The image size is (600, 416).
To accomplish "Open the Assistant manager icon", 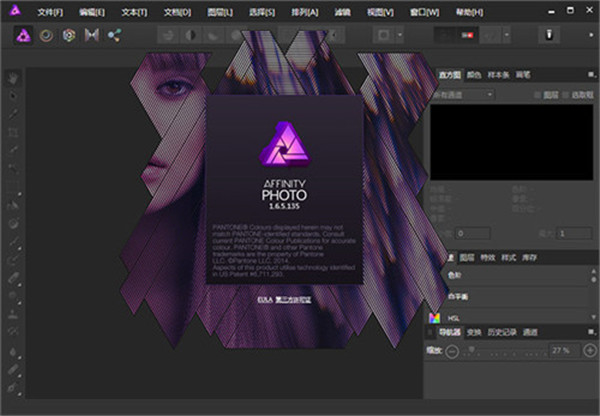I will pyautogui.click(x=549, y=35).
